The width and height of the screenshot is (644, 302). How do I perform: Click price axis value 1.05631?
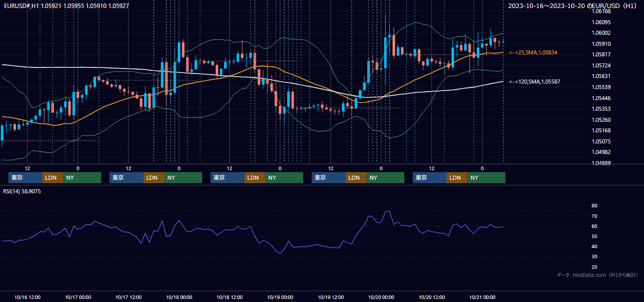click(x=601, y=76)
